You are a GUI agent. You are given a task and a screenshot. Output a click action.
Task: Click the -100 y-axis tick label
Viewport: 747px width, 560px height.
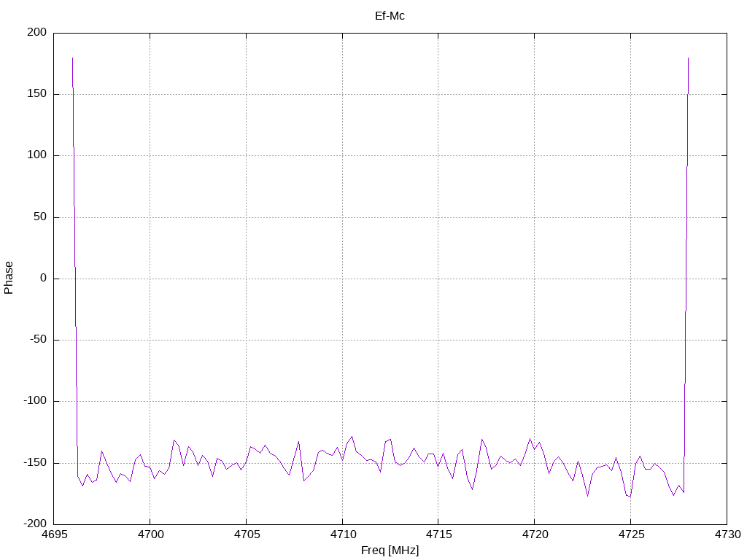(x=35, y=401)
